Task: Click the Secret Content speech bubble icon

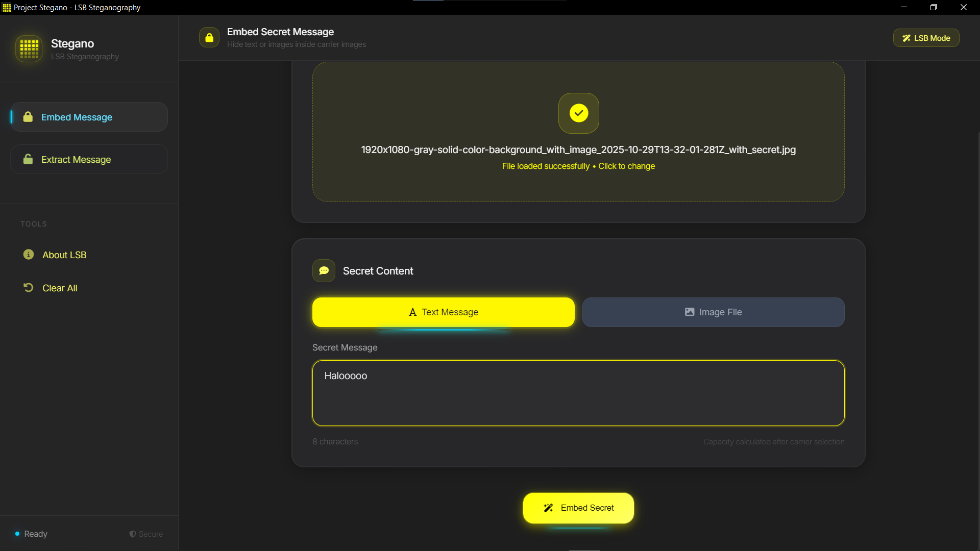Action: coord(324,271)
